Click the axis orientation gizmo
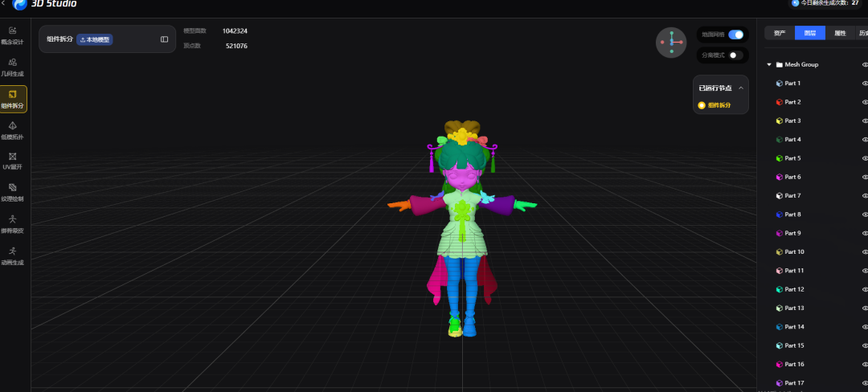 point(671,43)
